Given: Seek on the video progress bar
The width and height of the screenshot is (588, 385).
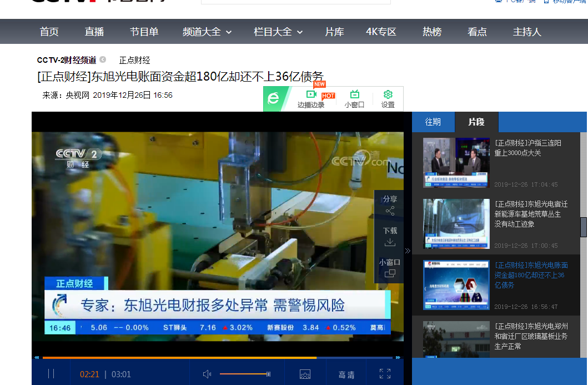Looking at the screenshot, I should [x=218, y=358].
